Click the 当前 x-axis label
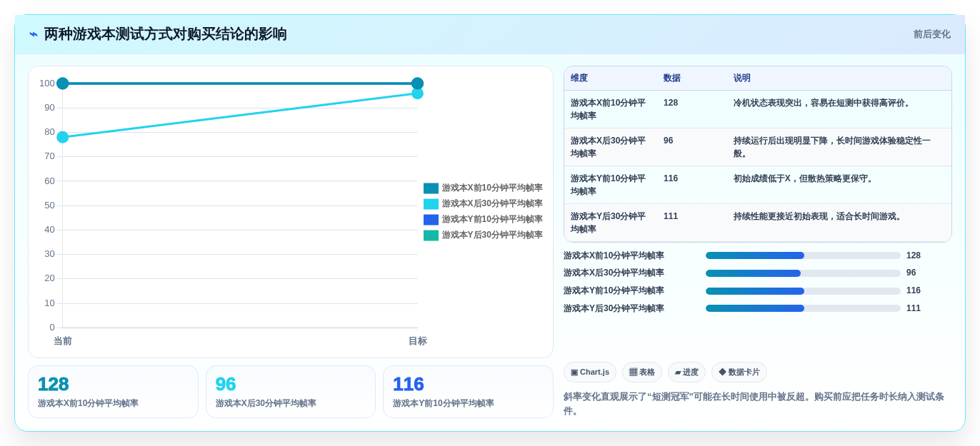The height and width of the screenshot is (446, 980). click(63, 341)
